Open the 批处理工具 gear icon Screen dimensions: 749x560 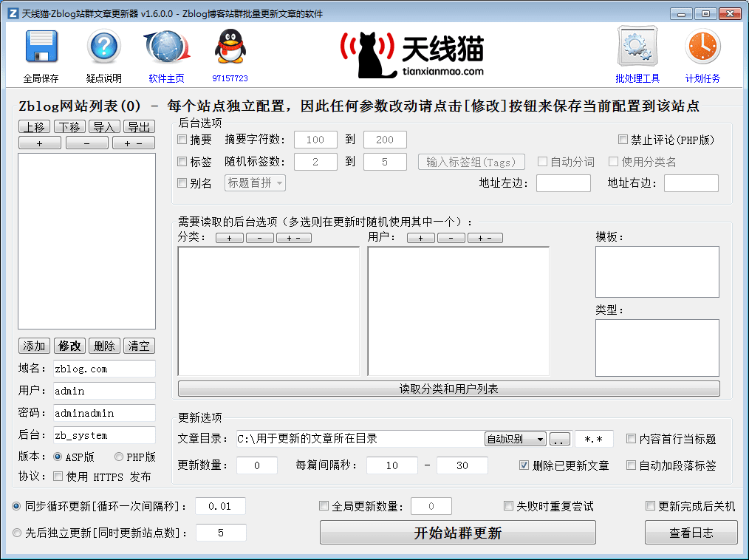[x=637, y=47]
